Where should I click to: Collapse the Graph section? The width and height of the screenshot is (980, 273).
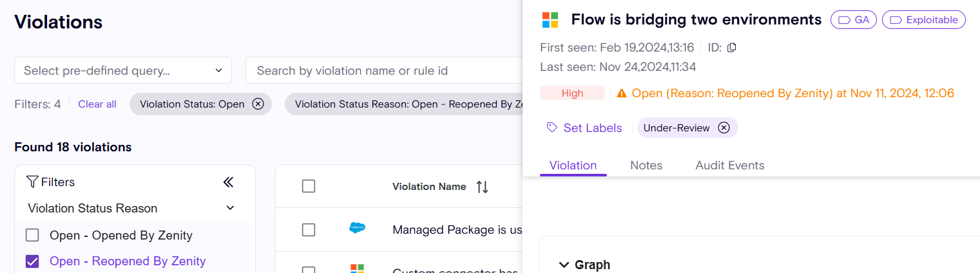tap(564, 265)
